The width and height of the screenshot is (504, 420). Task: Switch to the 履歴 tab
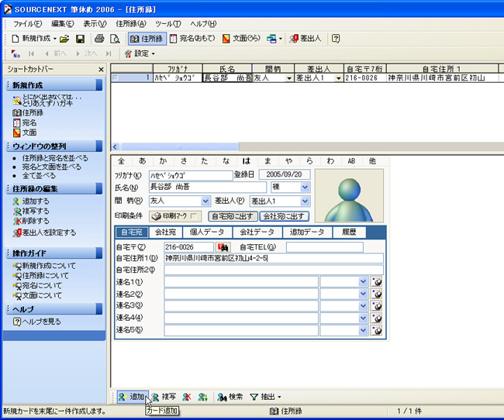tap(349, 232)
